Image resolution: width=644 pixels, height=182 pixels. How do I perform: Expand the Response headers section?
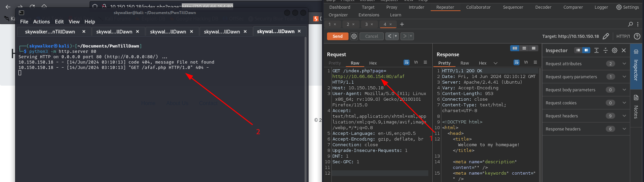624,129
